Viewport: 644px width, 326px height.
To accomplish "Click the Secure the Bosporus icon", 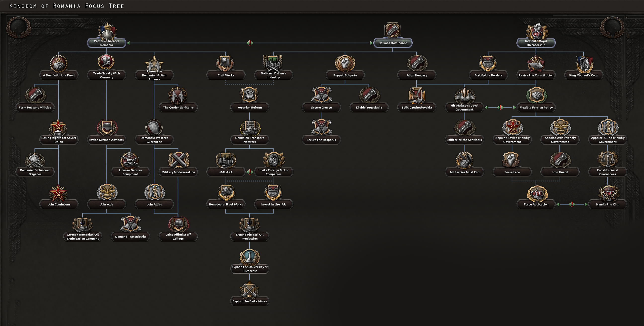I will point(321,127).
